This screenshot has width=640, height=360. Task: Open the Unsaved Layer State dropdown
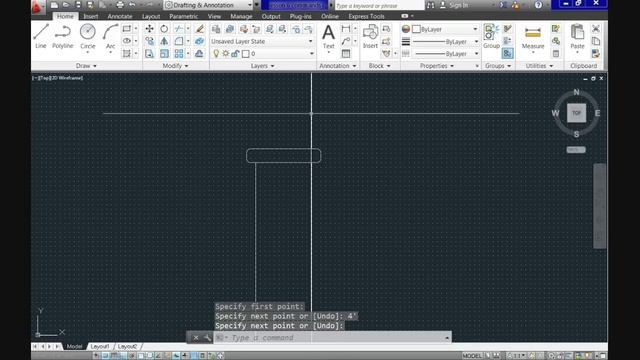[262, 41]
